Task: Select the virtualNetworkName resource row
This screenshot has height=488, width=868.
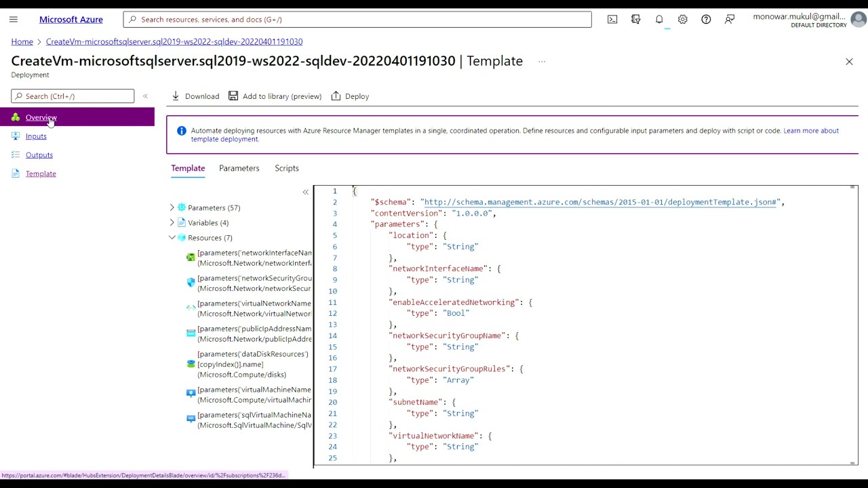Action: (x=248, y=308)
